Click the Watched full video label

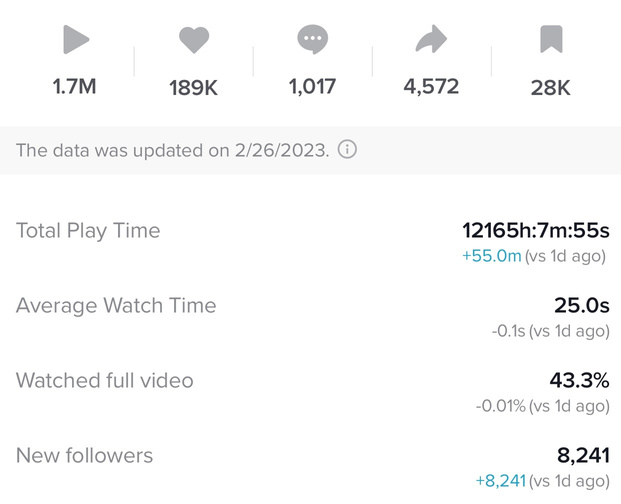[105, 381]
